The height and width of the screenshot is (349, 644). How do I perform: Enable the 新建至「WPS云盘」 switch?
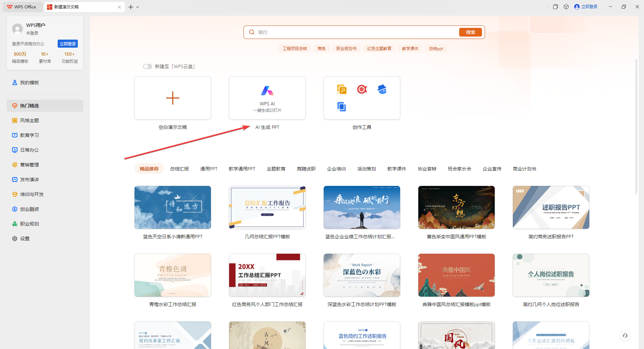[x=147, y=66]
